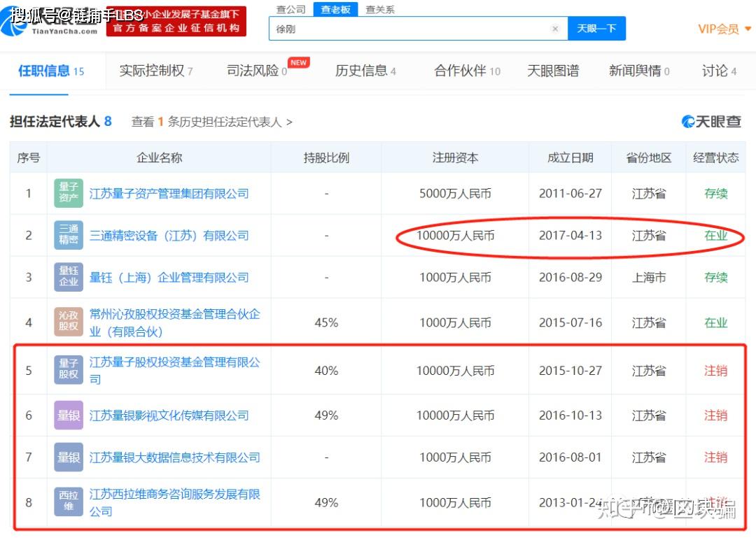
Task: Open 量钰（上海）企业管理有限公司 link
Action: [x=169, y=278]
